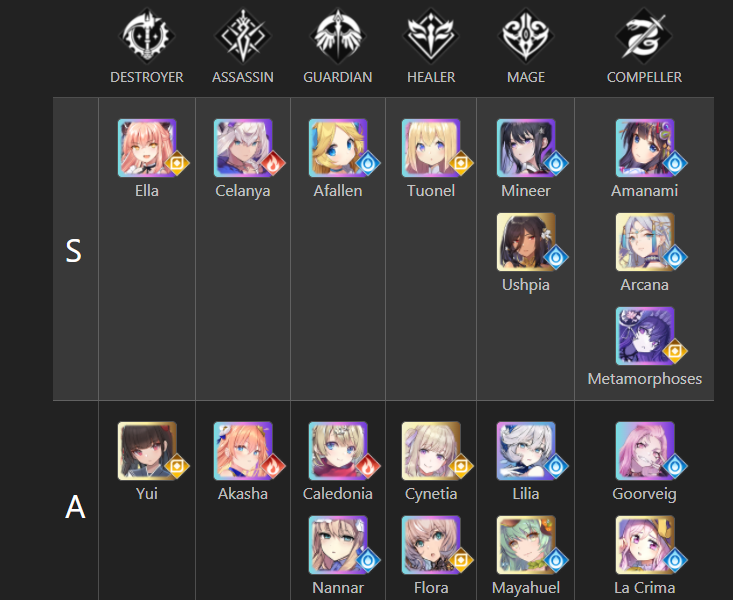
Task: Click the Destroyer class icon
Action: [147, 36]
